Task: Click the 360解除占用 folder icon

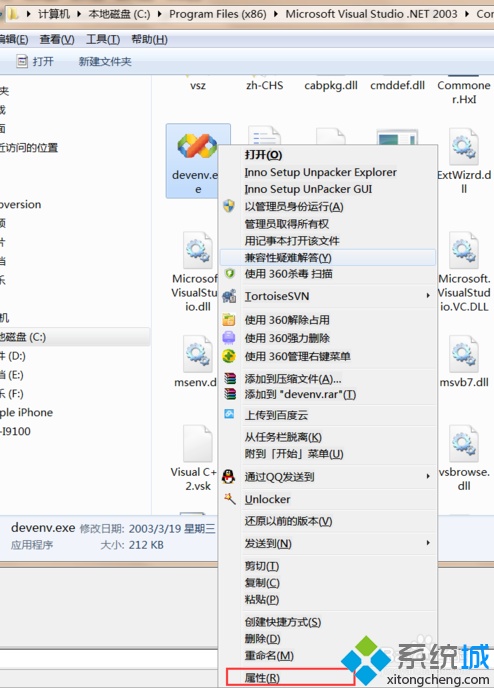Action: 229,319
